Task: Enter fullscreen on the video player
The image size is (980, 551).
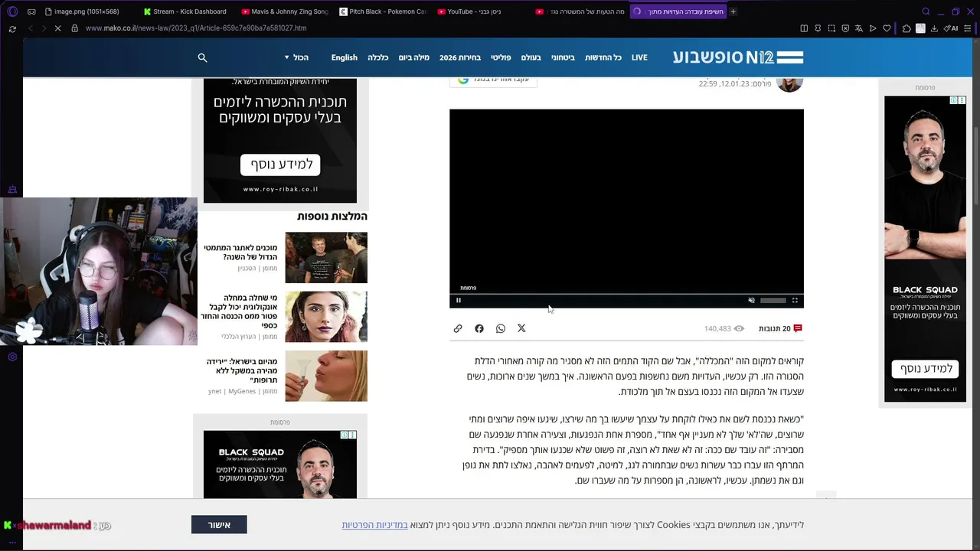Action: pyautogui.click(x=795, y=300)
